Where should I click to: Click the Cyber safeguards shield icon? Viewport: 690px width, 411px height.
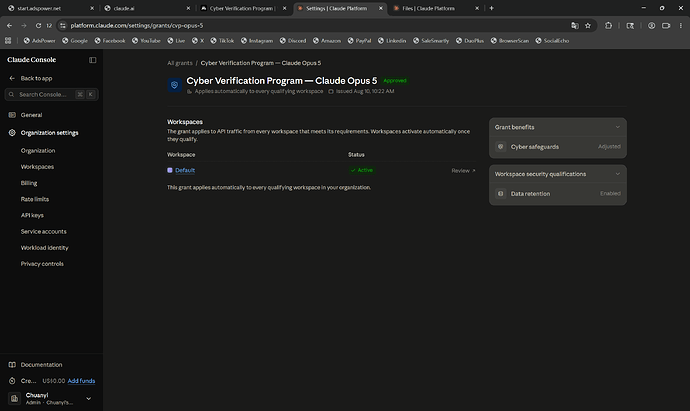click(500, 147)
